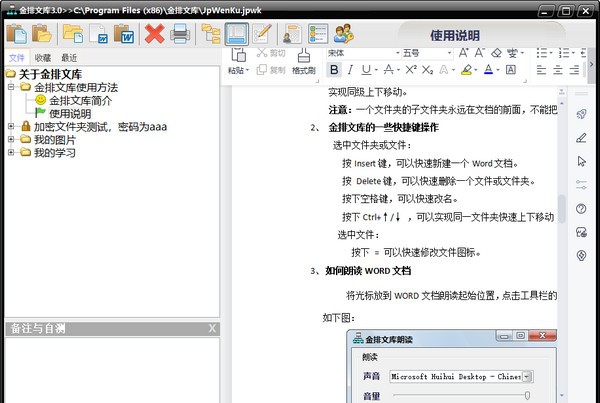The width and height of the screenshot is (600, 403).
Task: Click the person with document icon
Action: [x=292, y=34]
